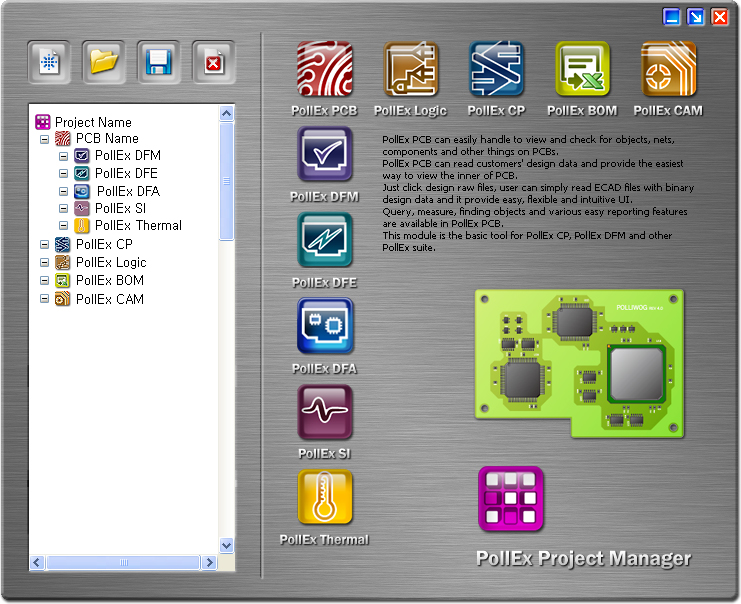The width and height of the screenshot is (741, 604).
Task: Select PCB Name node in tree
Action: click(x=107, y=138)
